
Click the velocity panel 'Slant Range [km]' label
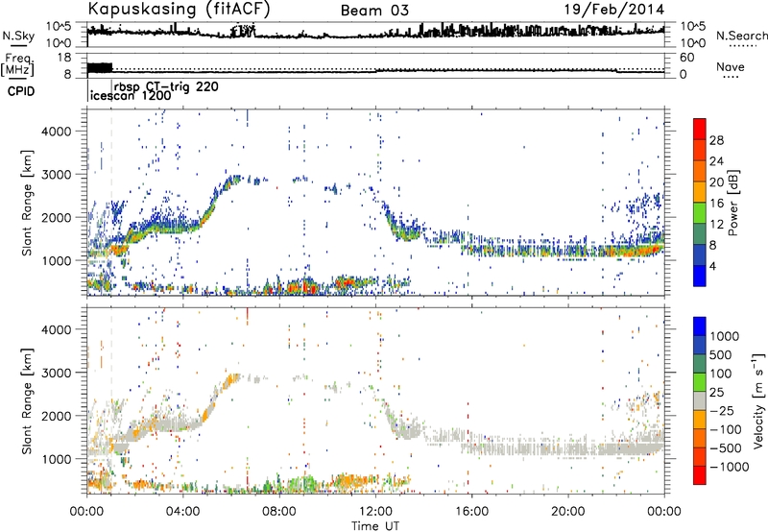27,400
